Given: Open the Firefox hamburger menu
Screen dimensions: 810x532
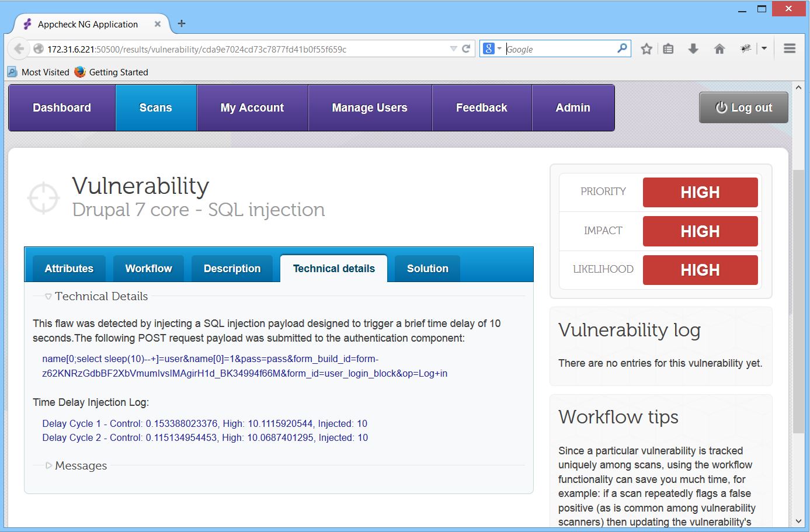Looking at the screenshot, I should click(x=790, y=49).
